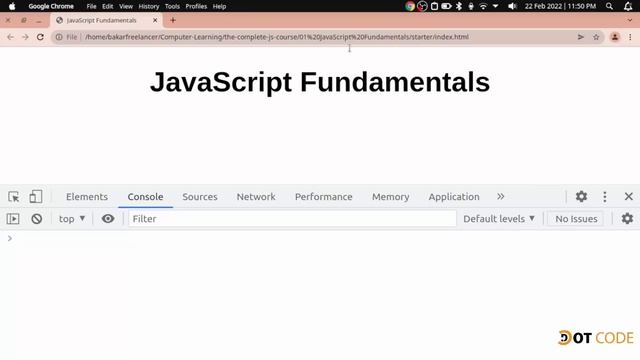Open the Application tab
Viewport: 640px width, 360px height.
(454, 197)
